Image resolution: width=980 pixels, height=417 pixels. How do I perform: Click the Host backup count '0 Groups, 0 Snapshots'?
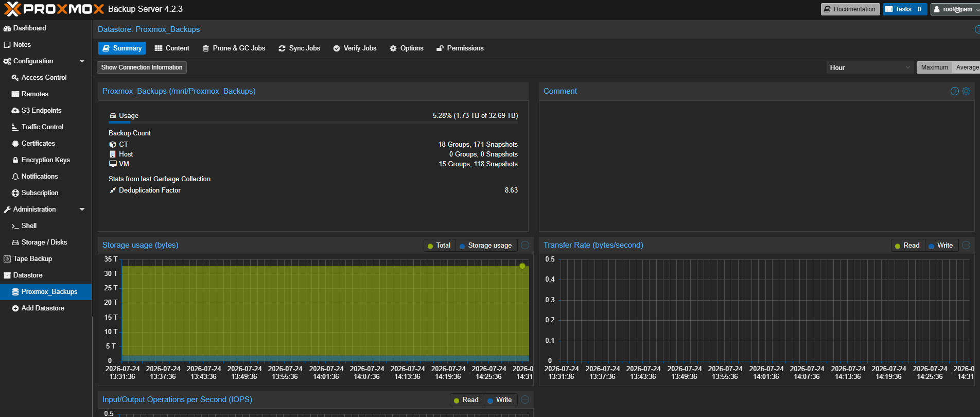click(x=483, y=154)
